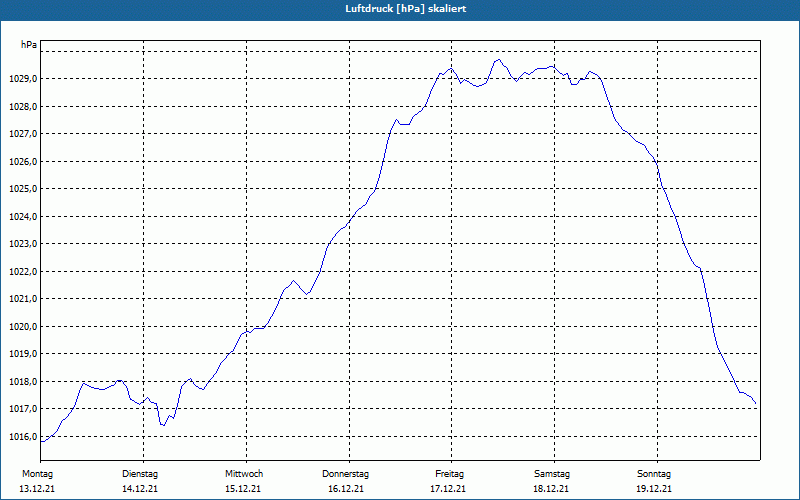800x500 pixels.
Task: Click the date 16.12.21
Action: point(346,489)
